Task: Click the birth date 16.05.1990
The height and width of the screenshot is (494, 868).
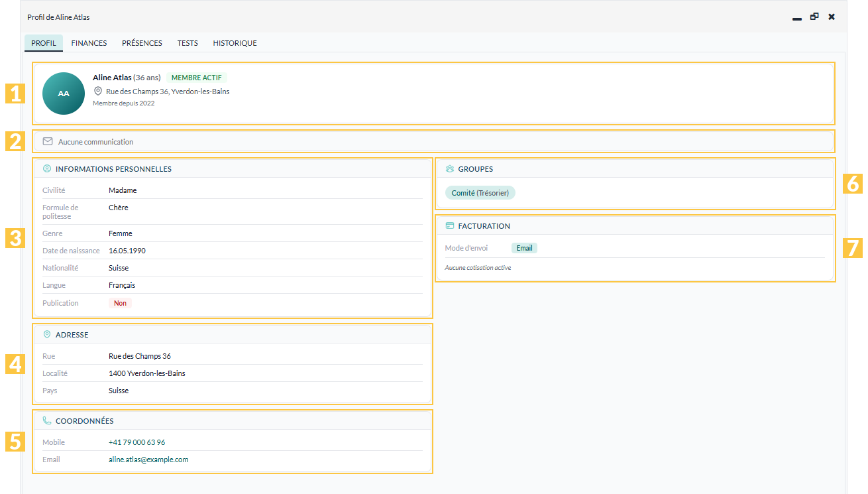Action: [127, 251]
